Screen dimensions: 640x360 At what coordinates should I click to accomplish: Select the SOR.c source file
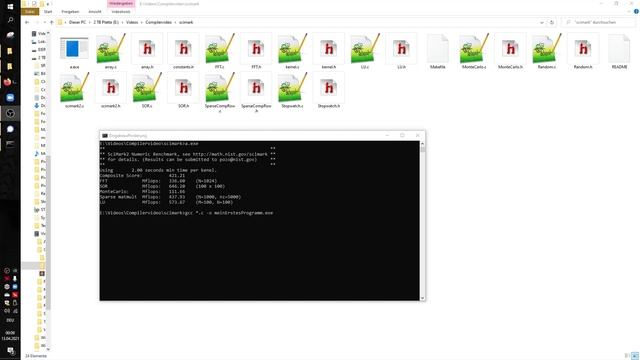point(147,91)
